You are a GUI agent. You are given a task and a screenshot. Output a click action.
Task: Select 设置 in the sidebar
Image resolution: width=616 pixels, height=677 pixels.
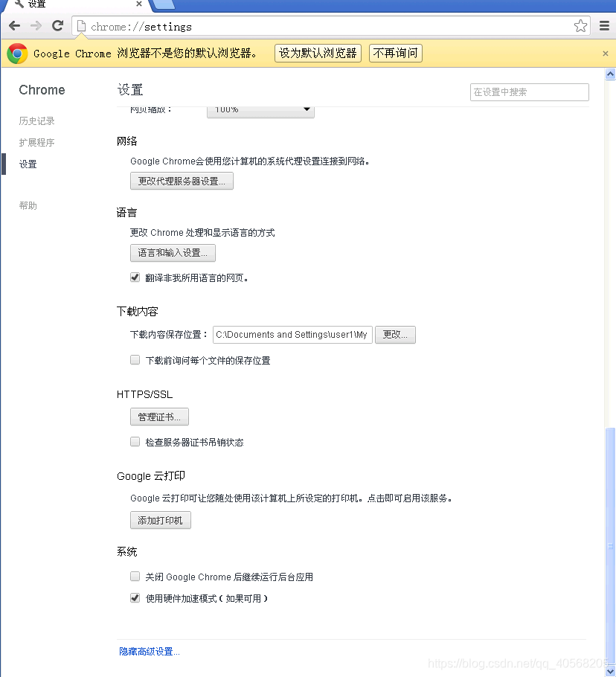pyautogui.click(x=28, y=164)
